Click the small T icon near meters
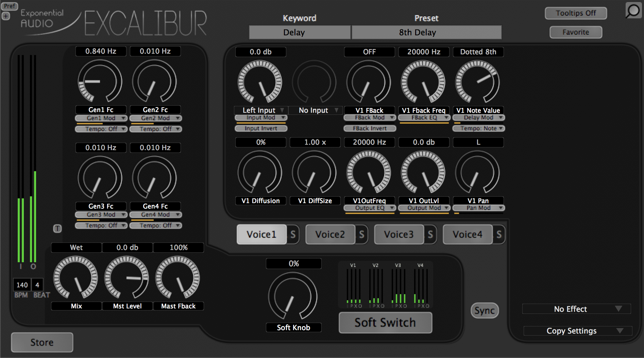Viewport: 644px width, 358px height. point(57,229)
